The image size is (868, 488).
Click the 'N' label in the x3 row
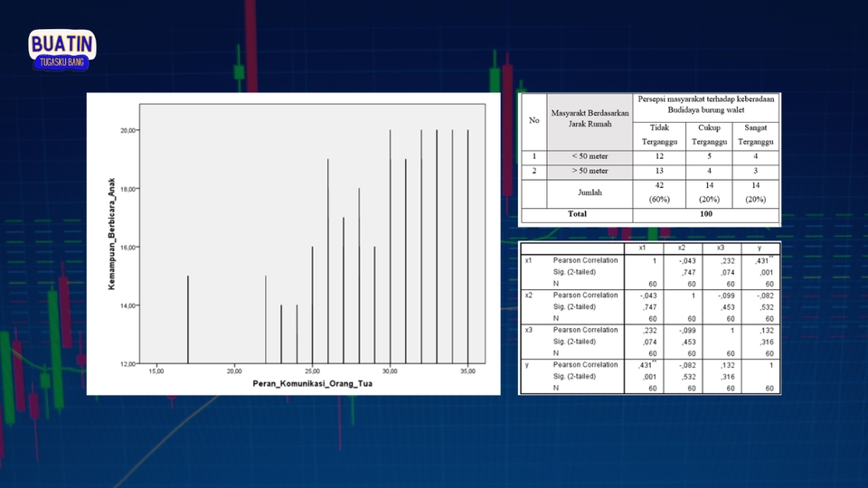click(556, 353)
